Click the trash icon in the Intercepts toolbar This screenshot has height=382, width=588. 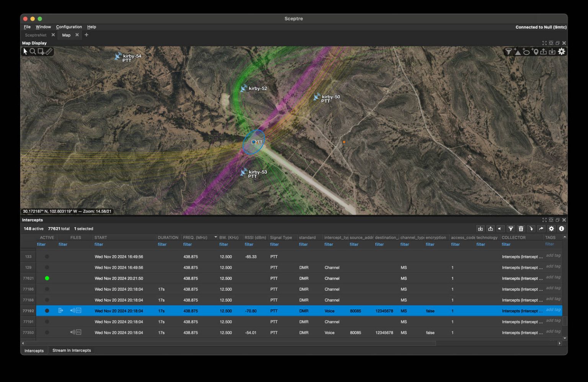coord(521,229)
